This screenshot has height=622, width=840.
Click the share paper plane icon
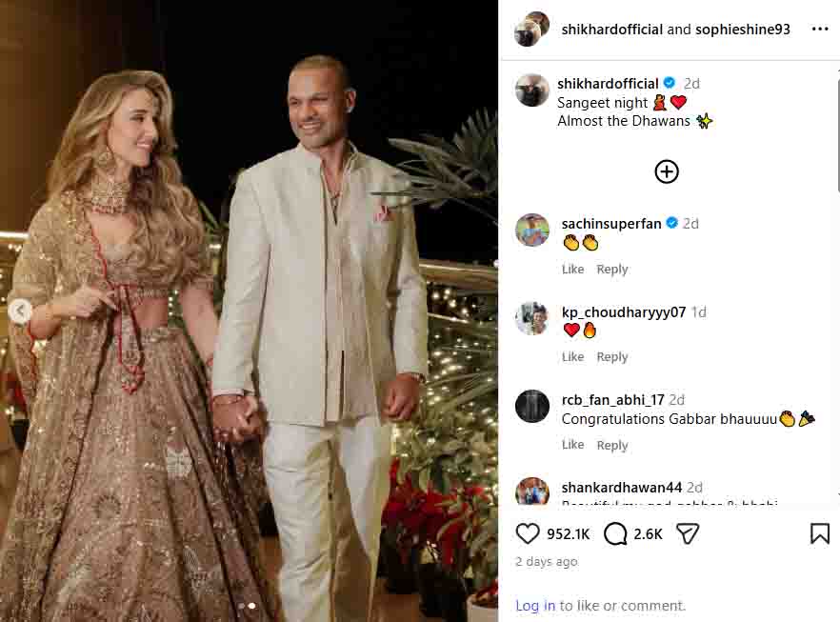687,533
